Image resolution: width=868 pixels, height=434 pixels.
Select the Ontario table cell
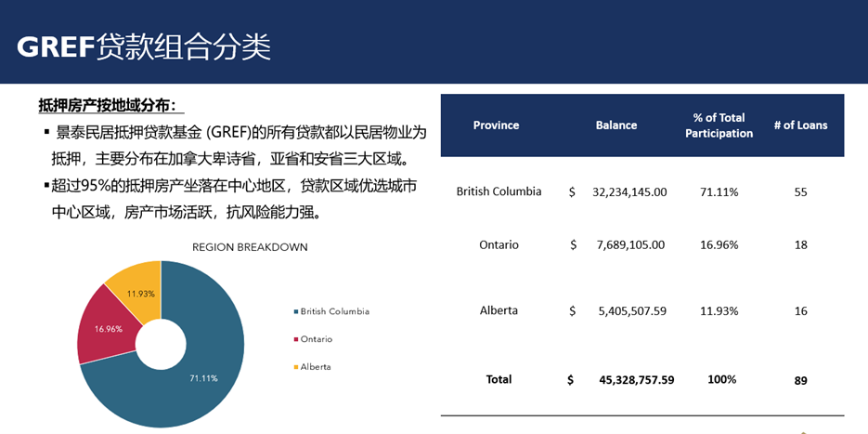(499, 244)
